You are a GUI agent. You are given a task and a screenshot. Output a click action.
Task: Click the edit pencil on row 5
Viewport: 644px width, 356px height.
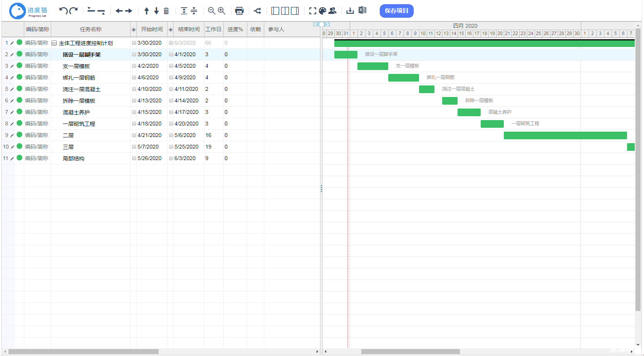(x=12, y=89)
